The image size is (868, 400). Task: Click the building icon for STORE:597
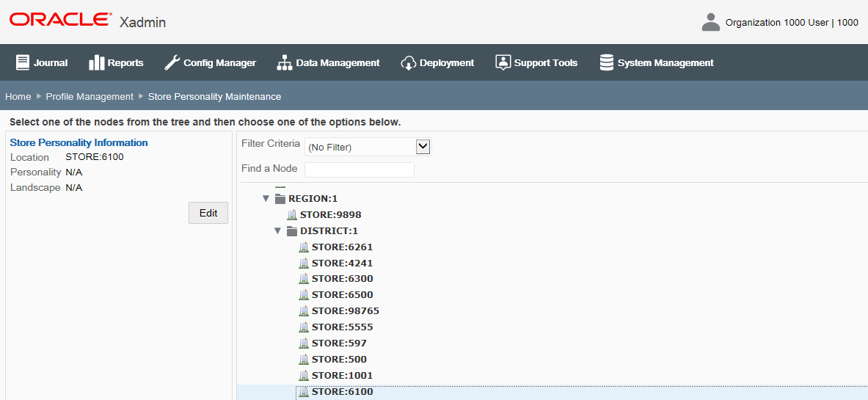[x=303, y=343]
